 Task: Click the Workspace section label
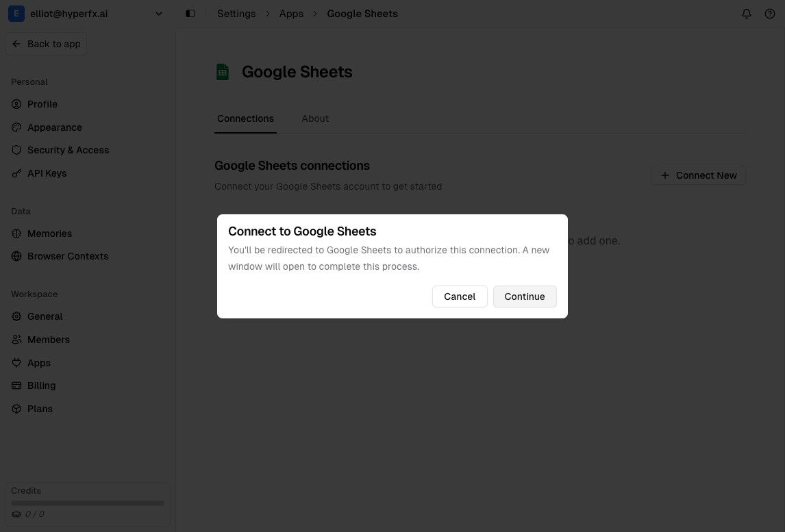34,294
